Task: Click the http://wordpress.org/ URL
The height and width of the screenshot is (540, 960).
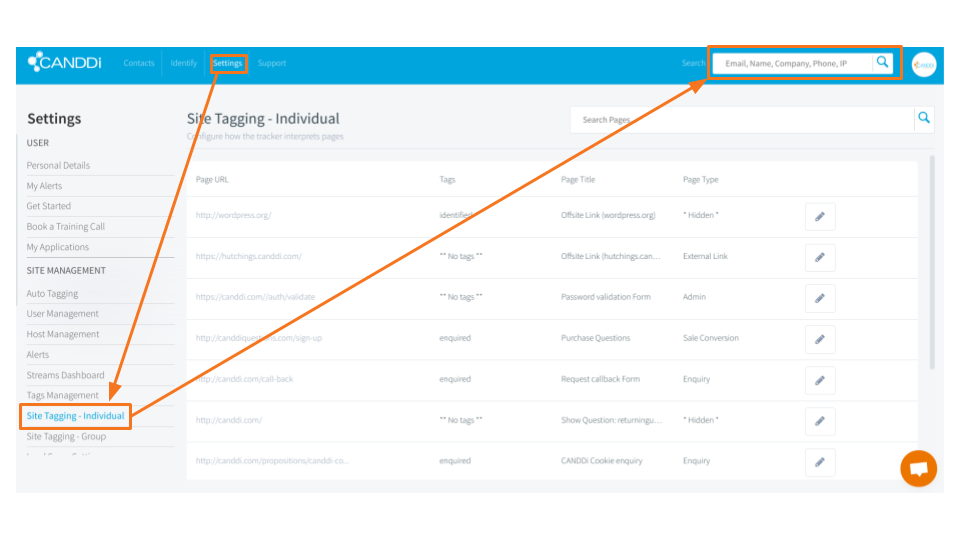Action: point(233,215)
